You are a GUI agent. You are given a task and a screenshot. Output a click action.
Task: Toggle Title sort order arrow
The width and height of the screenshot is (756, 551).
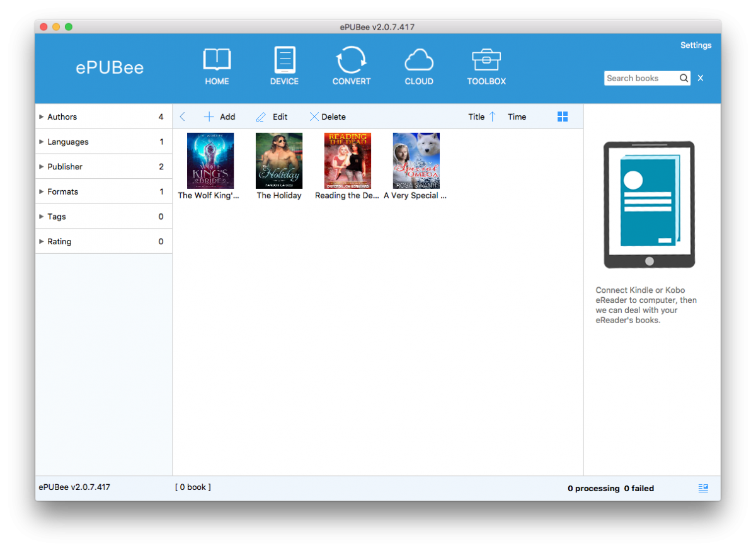coord(493,116)
